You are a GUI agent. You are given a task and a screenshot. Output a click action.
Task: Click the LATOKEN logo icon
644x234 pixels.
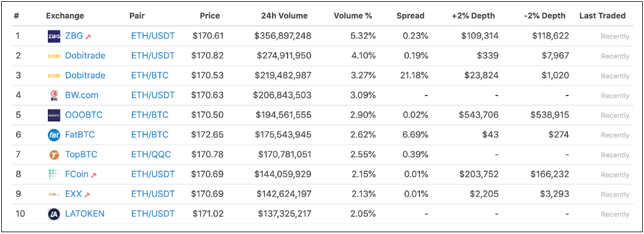point(54,214)
